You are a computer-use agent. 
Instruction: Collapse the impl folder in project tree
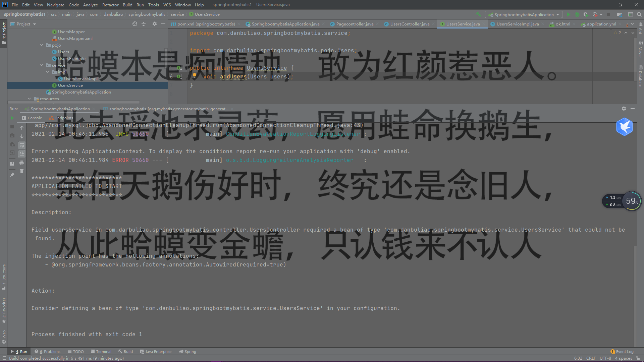[x=48, y=72]
